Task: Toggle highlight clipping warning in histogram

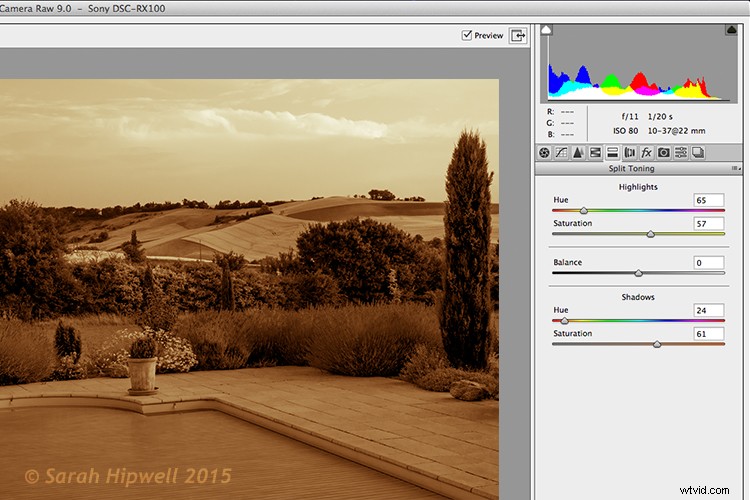Action: click(731, 30)
